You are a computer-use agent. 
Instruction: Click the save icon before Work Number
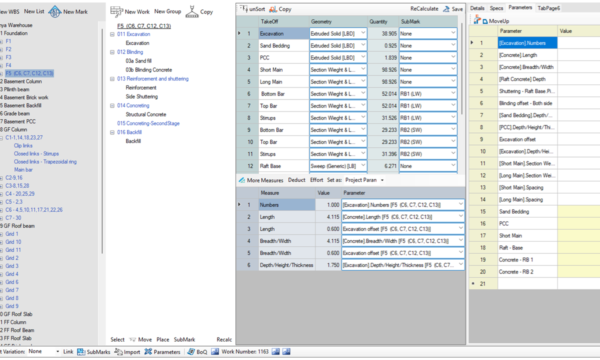tap(215, 352)
